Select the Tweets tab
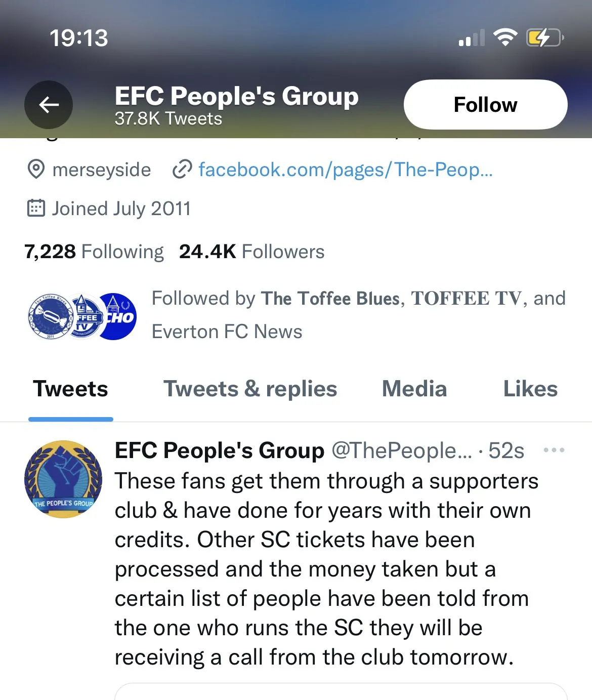The height and width of the screenshot is (700, 592). tap(70, 389)
